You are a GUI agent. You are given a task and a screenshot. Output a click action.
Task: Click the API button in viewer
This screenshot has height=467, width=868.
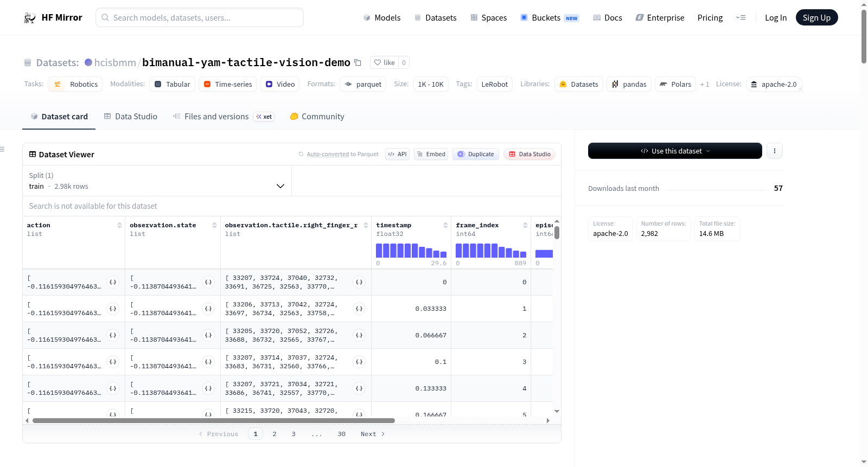(x=397, y=154)
